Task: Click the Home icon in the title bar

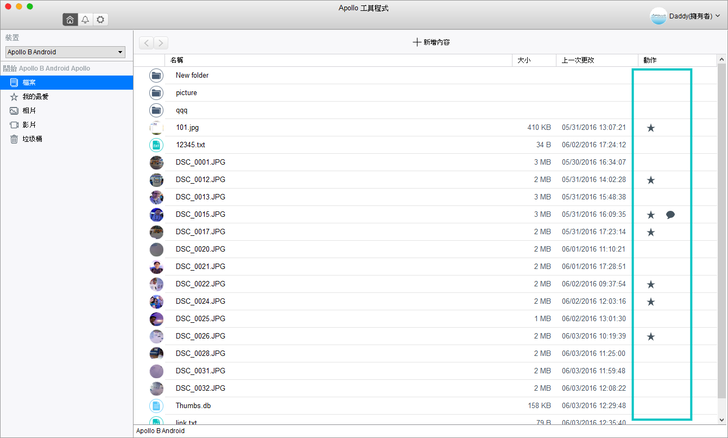Action: (x=69, y=19)
